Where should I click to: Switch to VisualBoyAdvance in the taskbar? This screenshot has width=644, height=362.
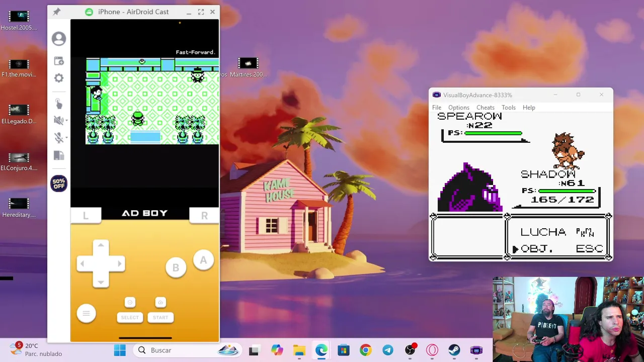[476, 350]
